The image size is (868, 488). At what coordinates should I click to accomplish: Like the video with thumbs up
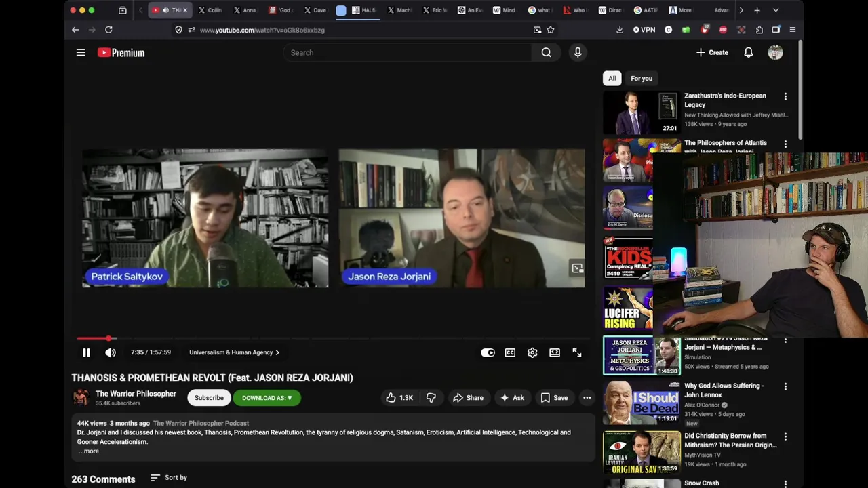point(399,398)
